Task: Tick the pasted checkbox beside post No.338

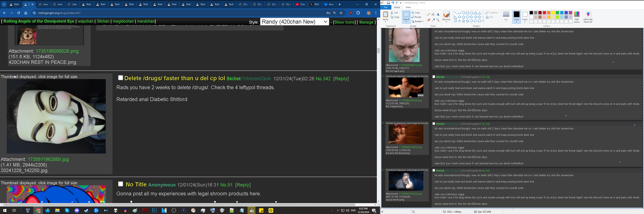Action: [434, 77]
